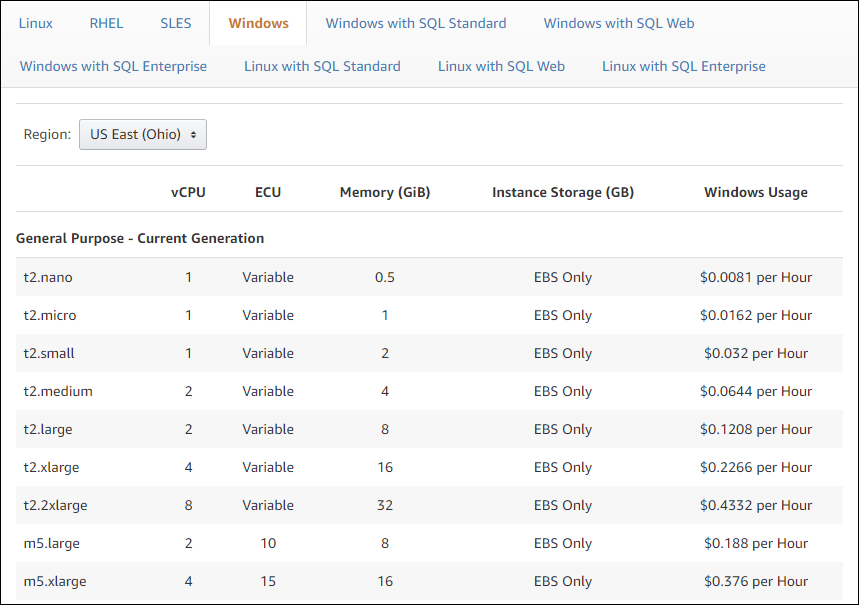The height and width of the screenshot is (605, 859).
Task: Click the t2.nano instance row
Action: click(48, 277)
